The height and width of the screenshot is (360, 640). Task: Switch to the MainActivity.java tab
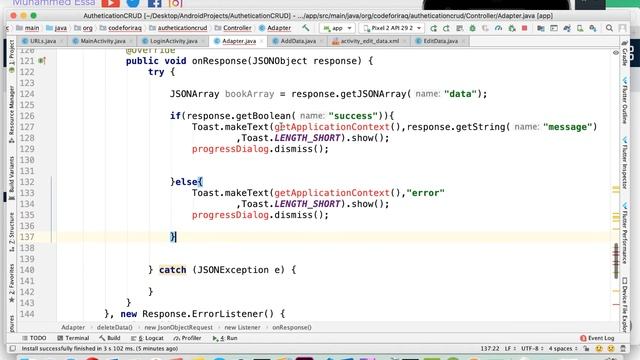(103, 41)
